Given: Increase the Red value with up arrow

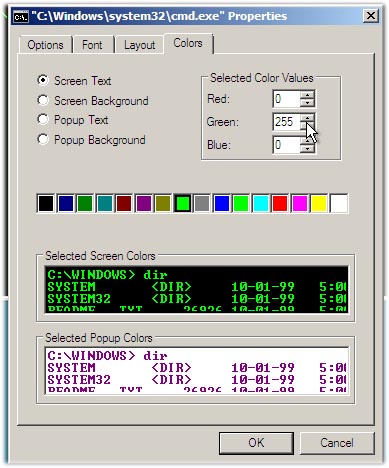Looking at the screenshot, I should [307, 95].
